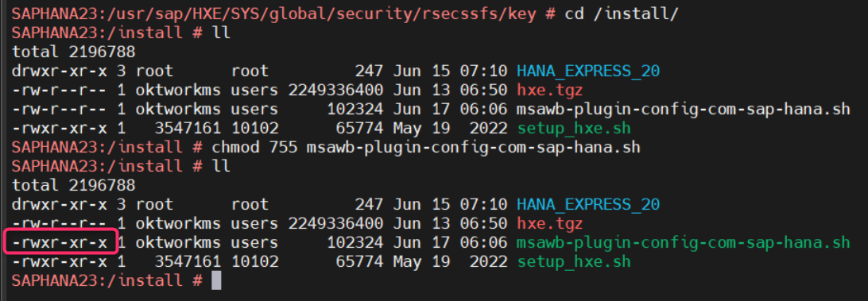
Task: Click the green setup_hxe.sh in last listing
Action: point(574,261)
